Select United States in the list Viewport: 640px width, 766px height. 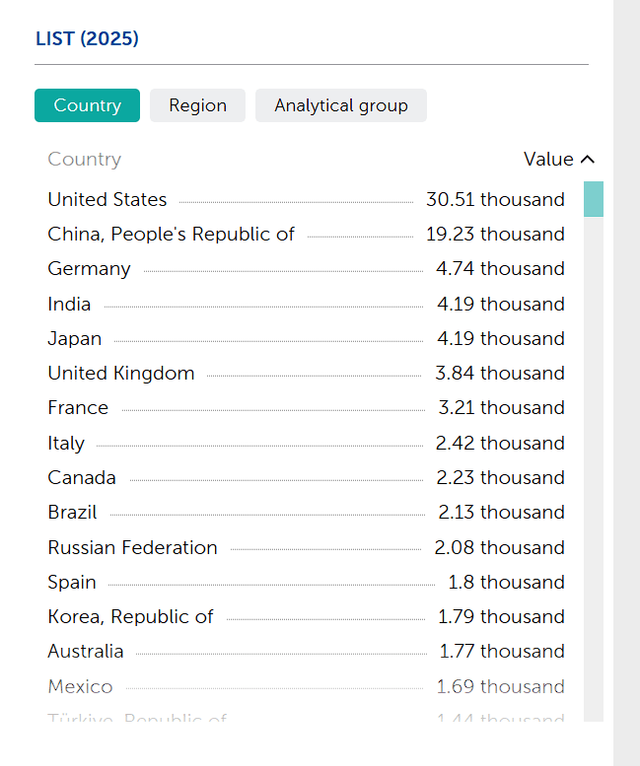[107, 199]
